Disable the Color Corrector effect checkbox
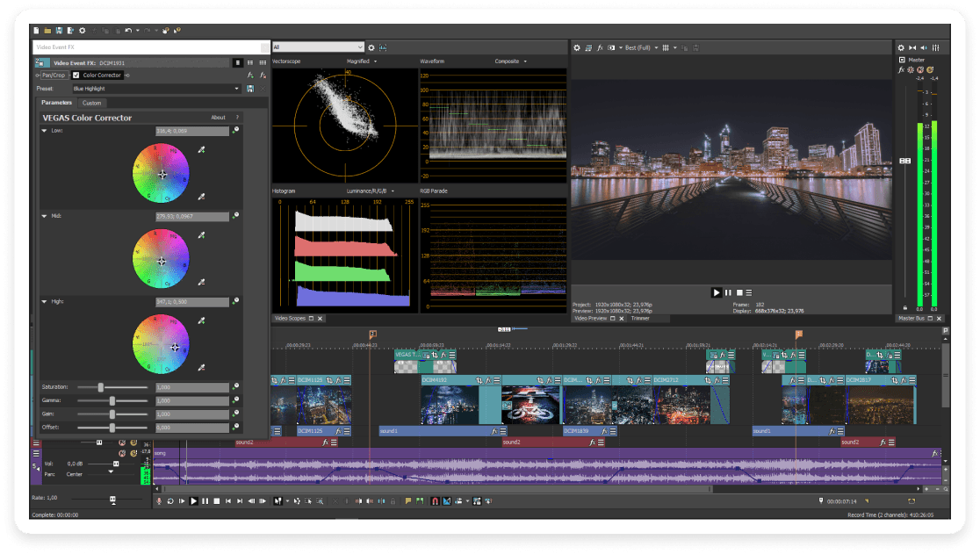980x554 pixels. coord(76,76)
